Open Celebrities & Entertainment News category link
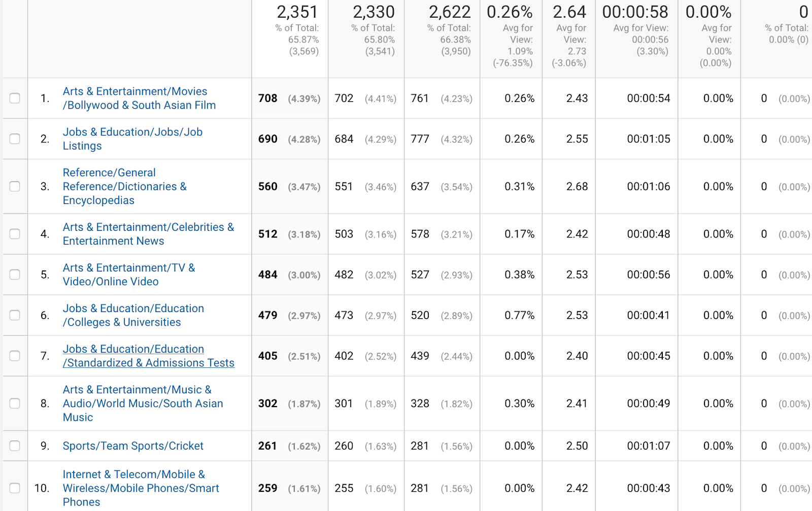The width and height of the screenshot is (812, 511). tap(148, 234)
